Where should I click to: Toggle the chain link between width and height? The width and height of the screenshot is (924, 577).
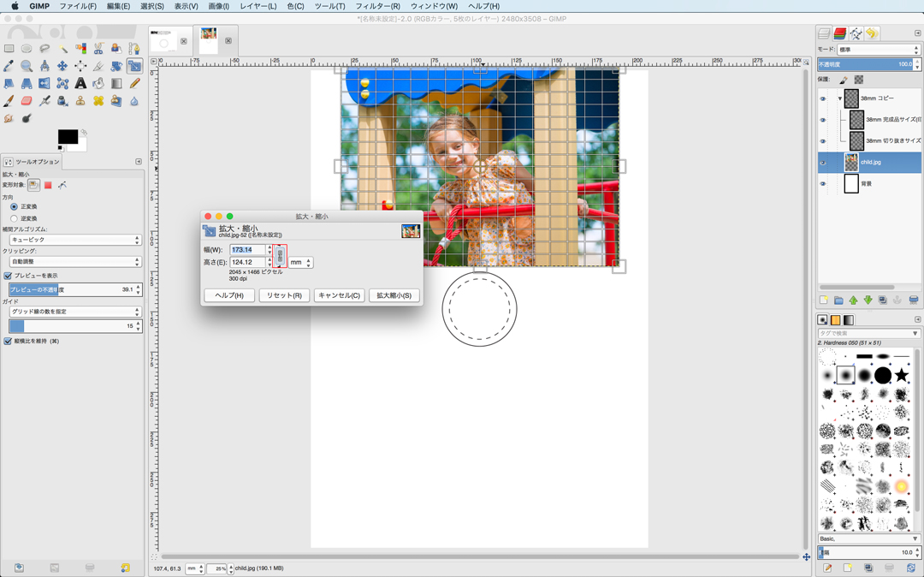280,256
